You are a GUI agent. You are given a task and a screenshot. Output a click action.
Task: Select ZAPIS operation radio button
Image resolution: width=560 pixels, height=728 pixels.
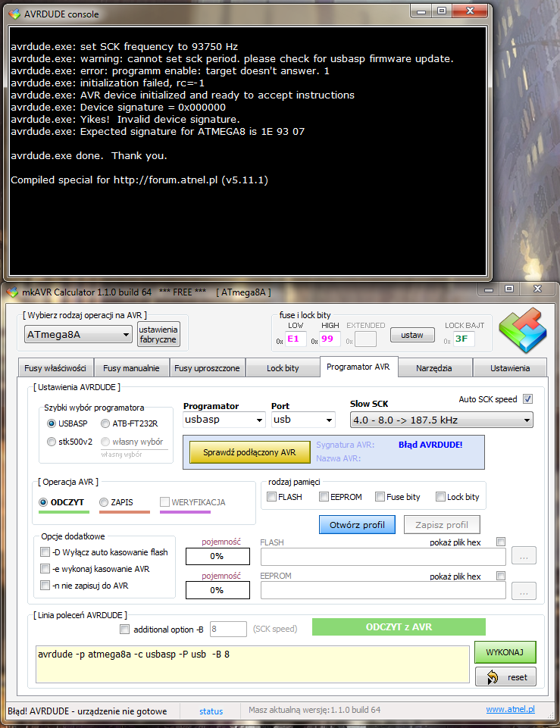tap(104, 502)
